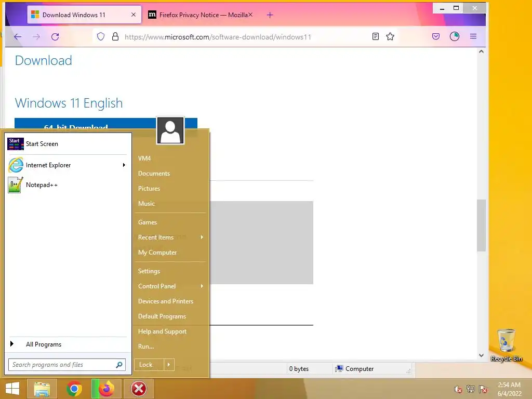Expand shutdown options arrow beside Lock
This screenshot has width=532, height=399.
pyautogui.click(x=169, y=365)
